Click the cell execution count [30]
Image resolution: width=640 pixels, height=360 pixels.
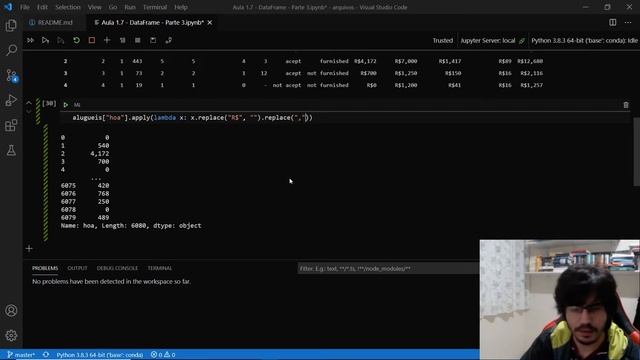coord(49,103)
